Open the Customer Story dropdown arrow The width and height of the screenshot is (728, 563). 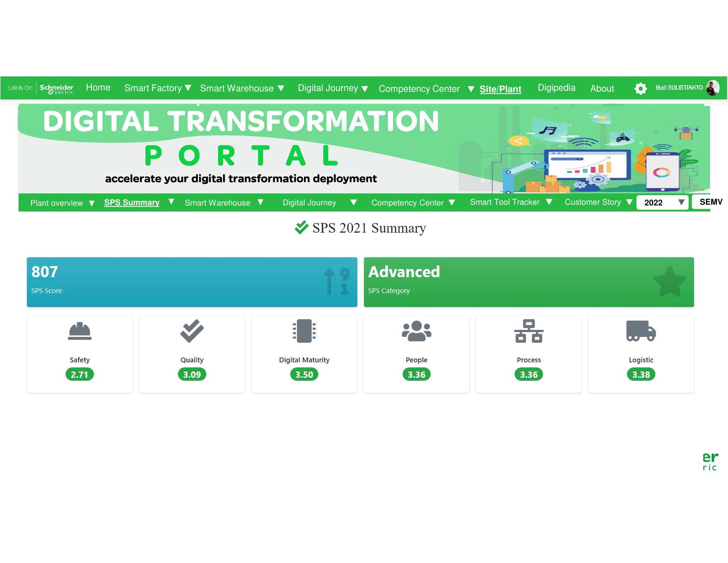(x=630, y=202)
